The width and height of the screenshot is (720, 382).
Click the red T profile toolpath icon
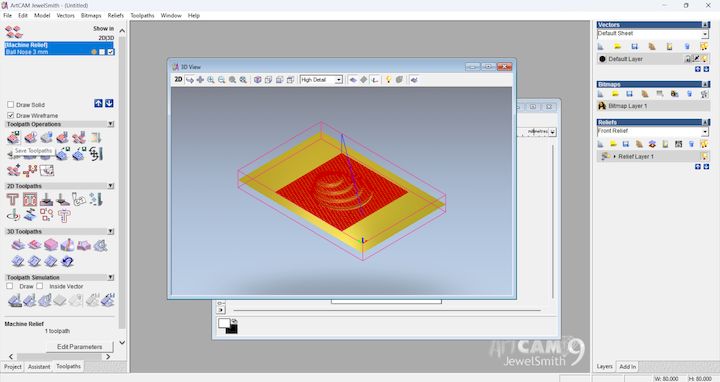click(x=12, y=199)
